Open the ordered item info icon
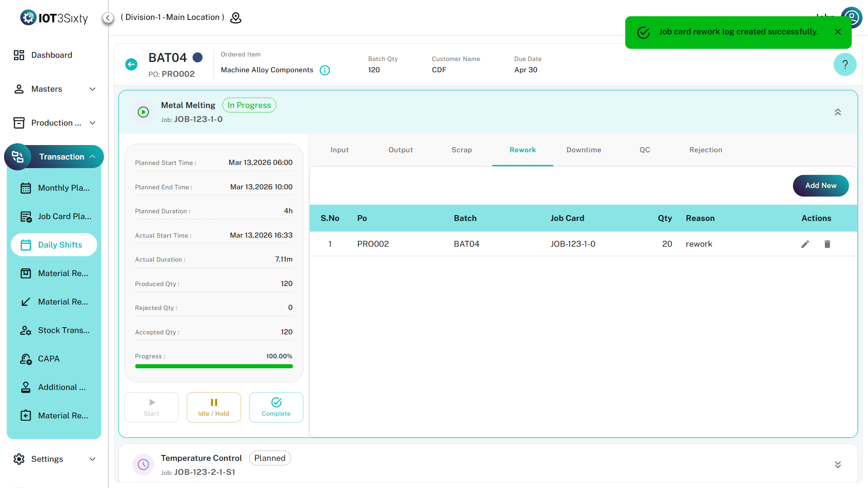 (325, 70)
